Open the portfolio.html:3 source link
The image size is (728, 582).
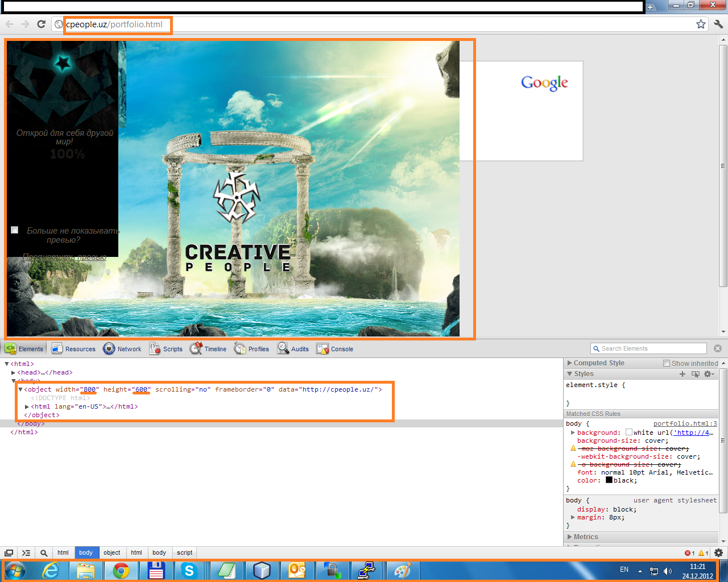pos(685,423)
